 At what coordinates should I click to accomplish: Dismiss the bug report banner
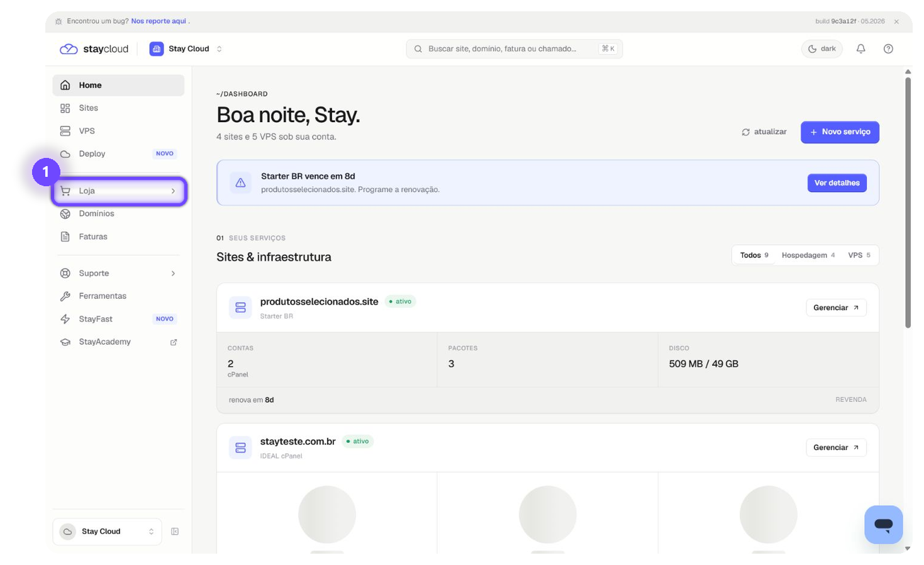click(896, 21)
